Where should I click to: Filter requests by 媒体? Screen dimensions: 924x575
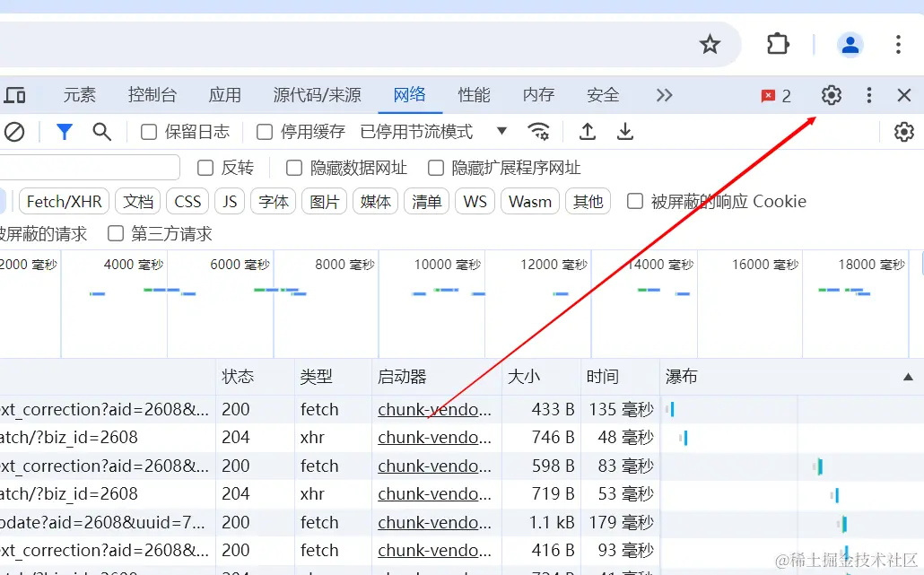pyautogui.click(x=375, y=202)
